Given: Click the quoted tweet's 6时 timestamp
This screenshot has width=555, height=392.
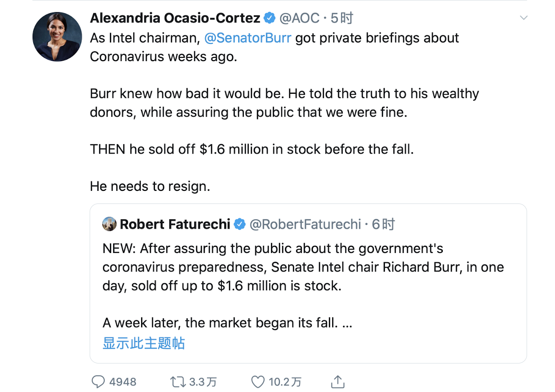Looking at the screenshot, I should (x=384, y=224).
